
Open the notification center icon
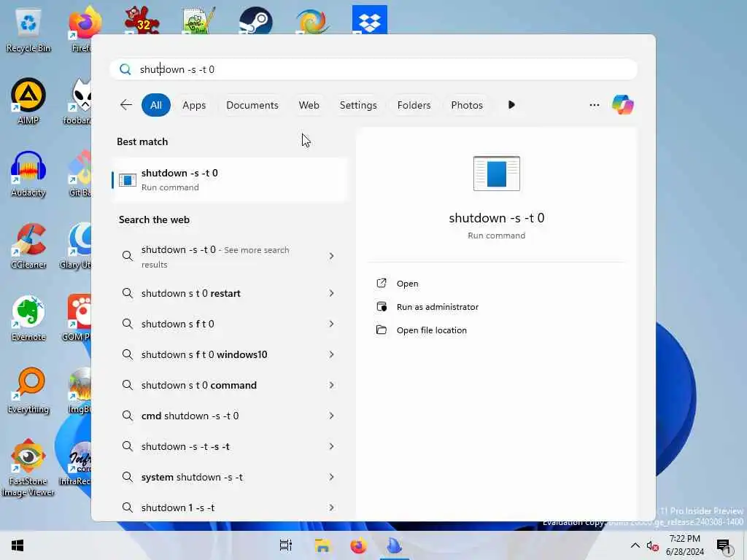click(x=724, y=546)
